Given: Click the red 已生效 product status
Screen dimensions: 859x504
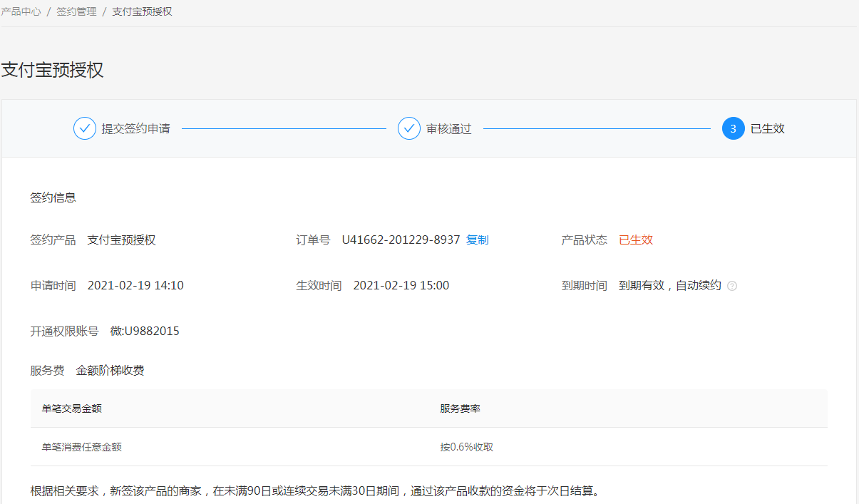Looking at the screenshot, I should [636, 240].
